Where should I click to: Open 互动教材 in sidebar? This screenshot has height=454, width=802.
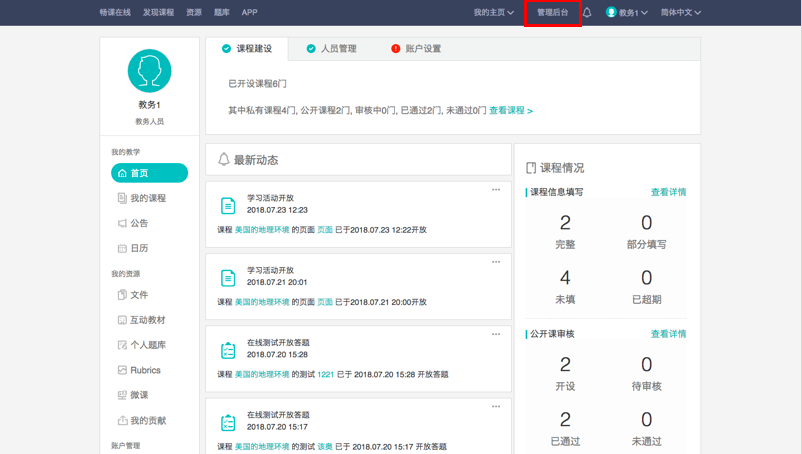click(147, 320)
